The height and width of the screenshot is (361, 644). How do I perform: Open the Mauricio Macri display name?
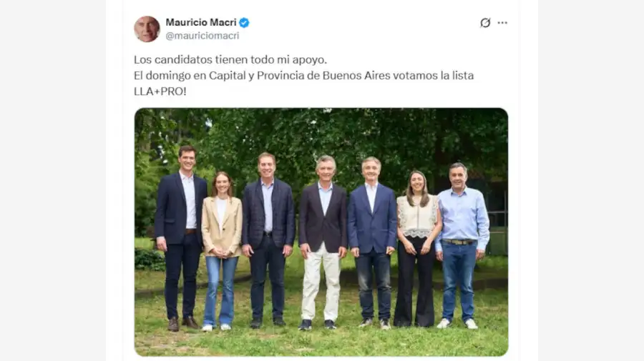click(201, 22)
